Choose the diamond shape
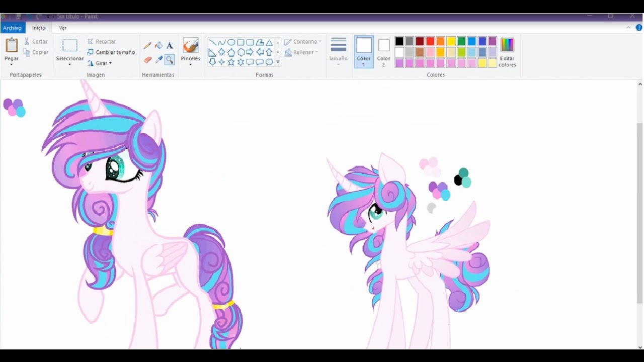The image size is (644, 362). (222, 52)
